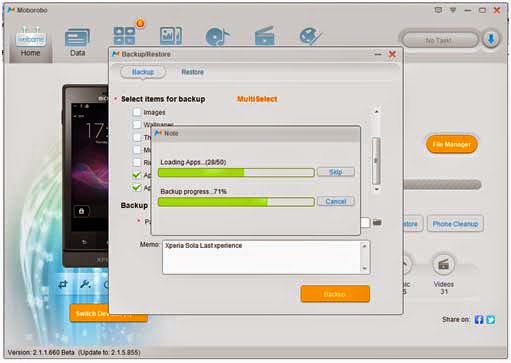The width and height of the screenshot is (511, 363).
Task: Open the title bar dropdown menu arrow
Action: pos(453,10)
